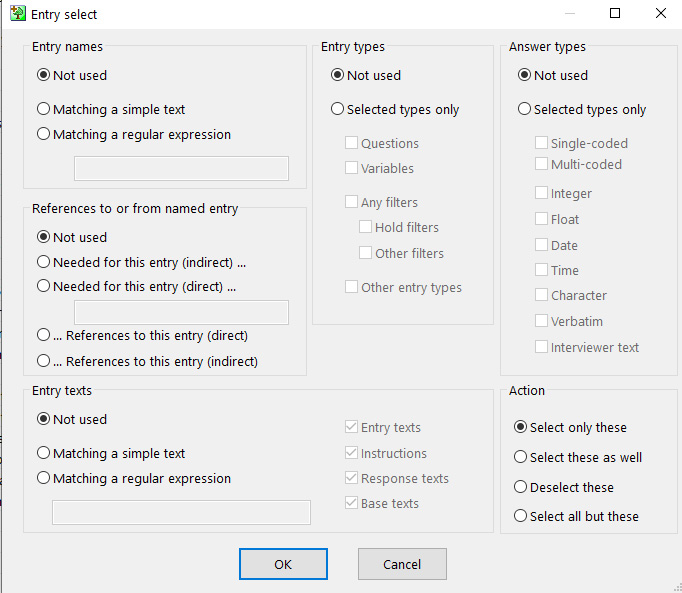Toggle the Instructions checkbox

pyautogui.click(x=351, y=453)
